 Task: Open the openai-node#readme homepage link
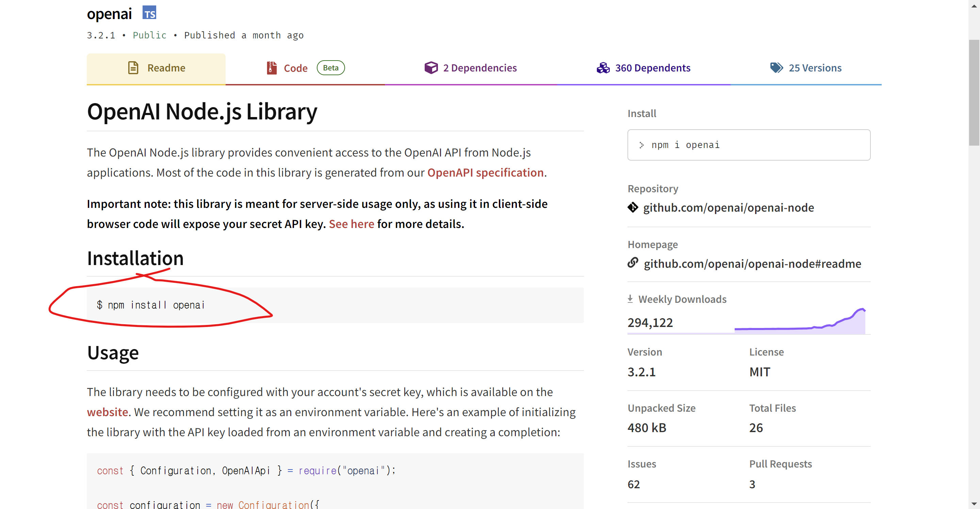tap(752, 264)
